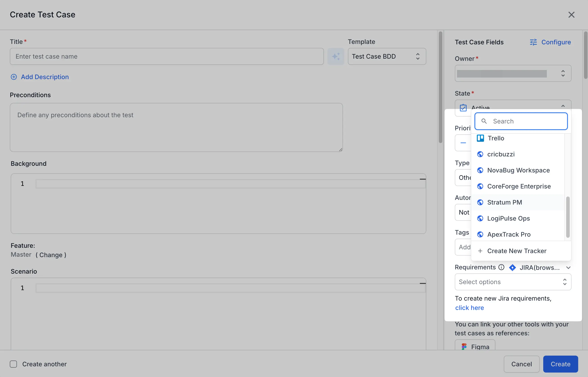
Task: Click the globe icon beside CoreForge Enterprise
Action: click(x=480, y=186)
